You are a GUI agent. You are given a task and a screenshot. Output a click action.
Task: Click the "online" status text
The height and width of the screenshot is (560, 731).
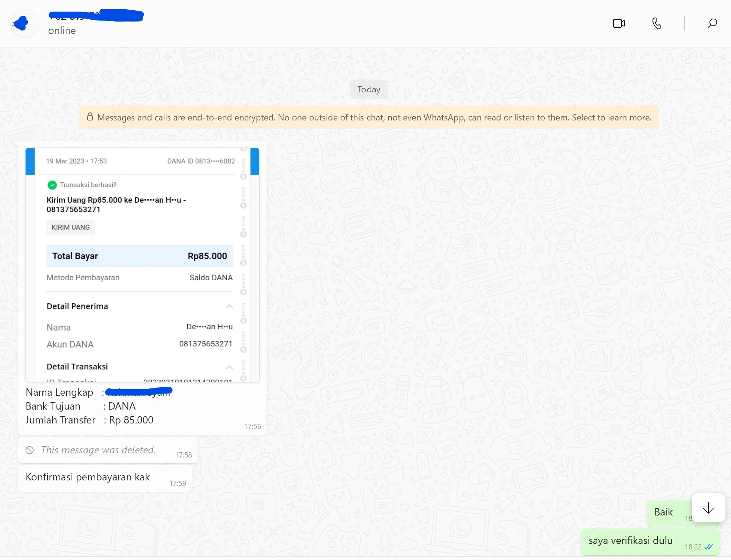[62, 31]
